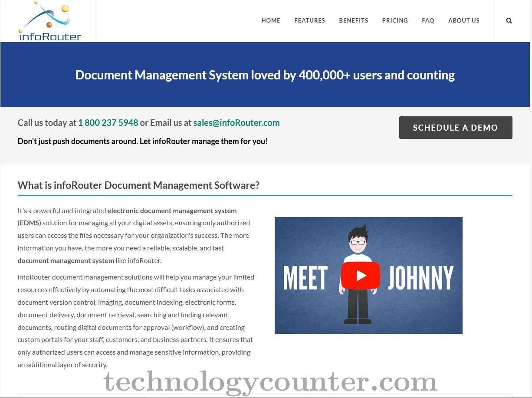Screen dimensions: 532x398
Task: Email sales@infoRouter.com via the link
Action: [x=236, y=123]
